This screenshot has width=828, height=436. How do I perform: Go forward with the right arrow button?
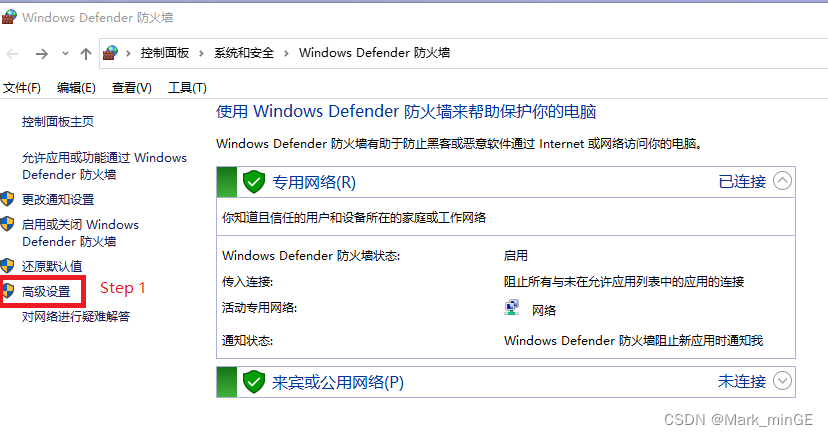42,53
